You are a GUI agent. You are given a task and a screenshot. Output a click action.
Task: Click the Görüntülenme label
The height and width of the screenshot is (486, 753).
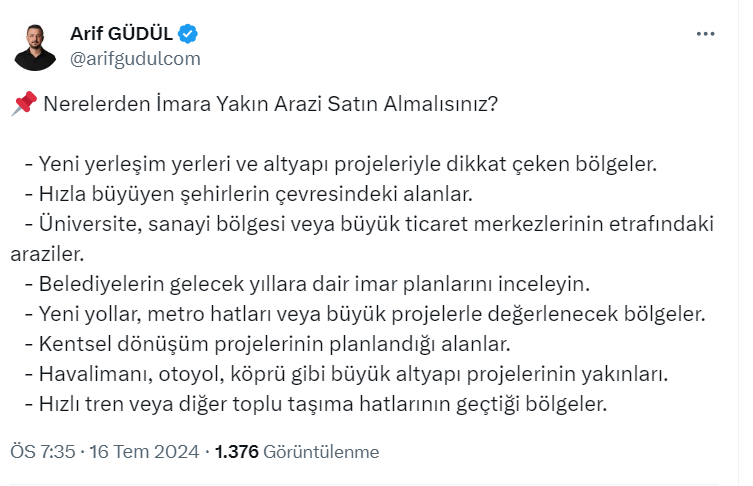coord(322,451)
